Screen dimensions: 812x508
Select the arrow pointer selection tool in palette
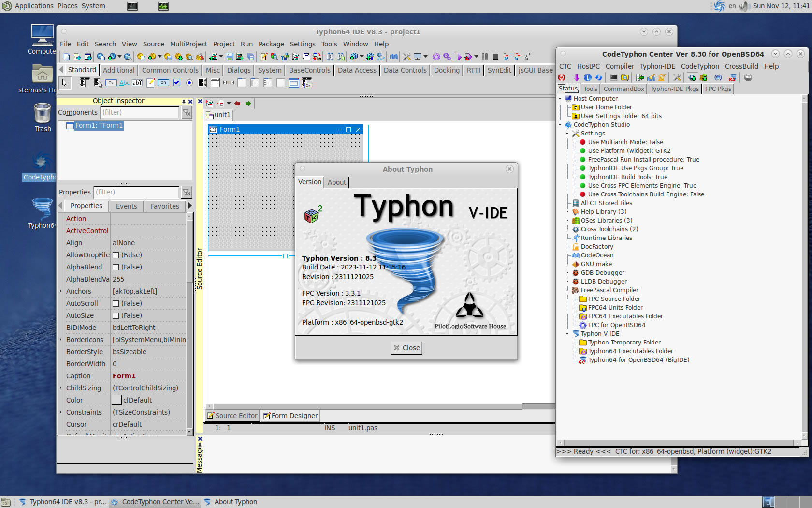point(64,83)
